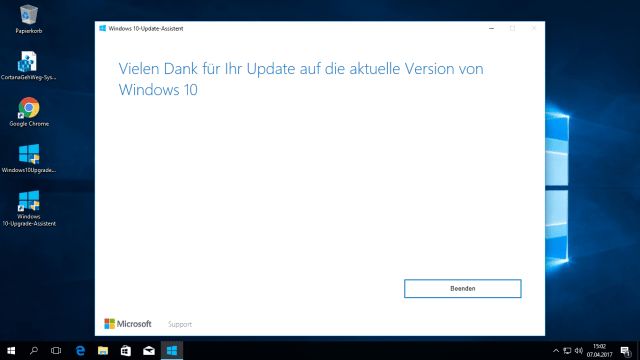Open the Support link
This screenshot has height=360, width=640.
(x=180, y=324)
